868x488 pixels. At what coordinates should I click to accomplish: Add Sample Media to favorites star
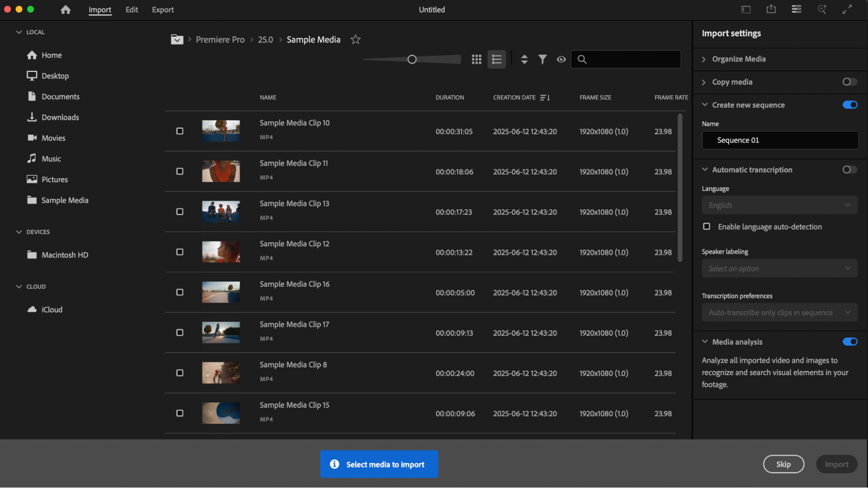pyautogui.click(x=356, y=39)
